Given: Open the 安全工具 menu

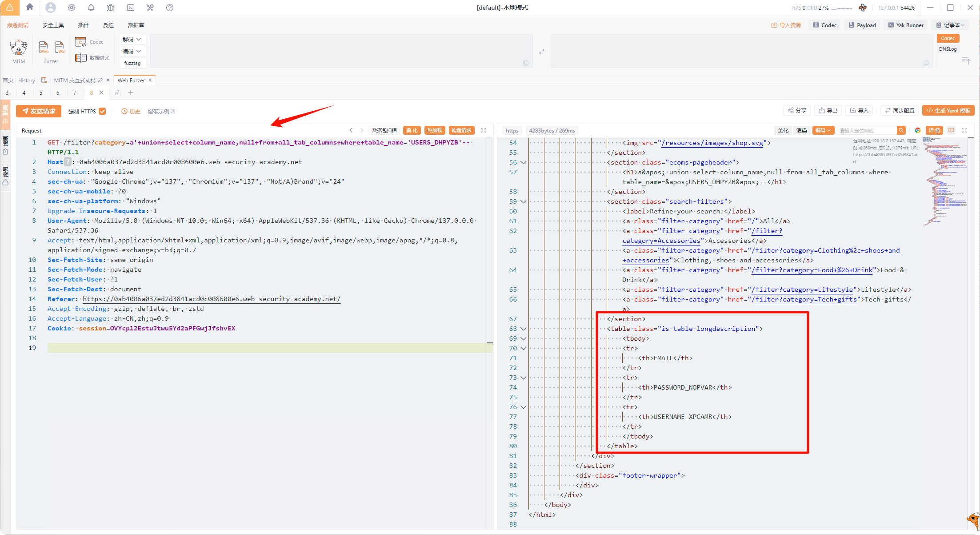Looking at the screenshot, I should [x=53, y=25].
